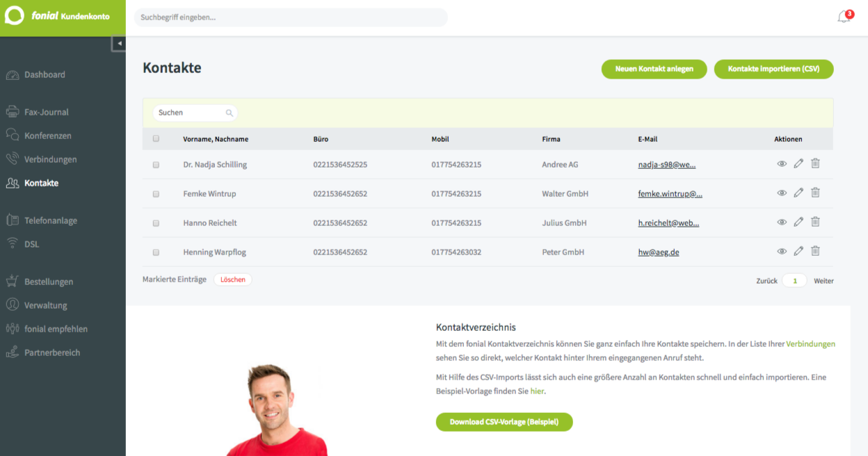Click Neuen Kontakt anlegen button
The image size is (868, 456).
point(654,70)
